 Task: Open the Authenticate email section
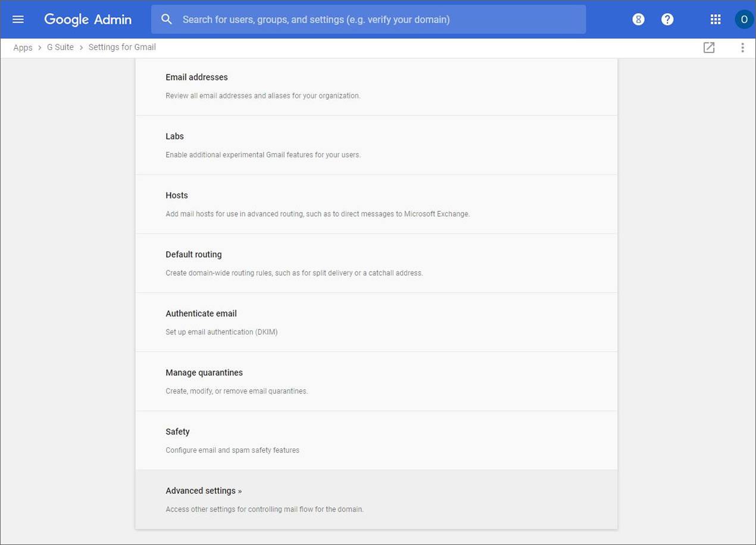tap(201, 313)
